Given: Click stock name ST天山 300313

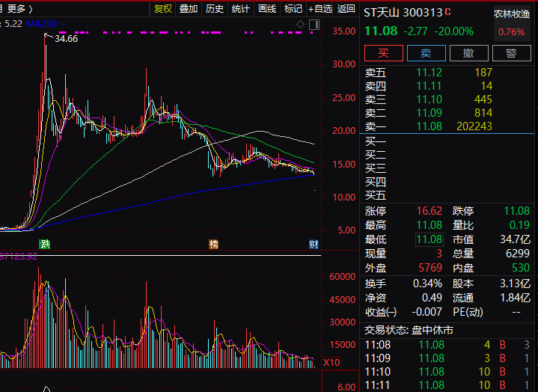Looking at the screenshot, I should (x=403, y=13).
